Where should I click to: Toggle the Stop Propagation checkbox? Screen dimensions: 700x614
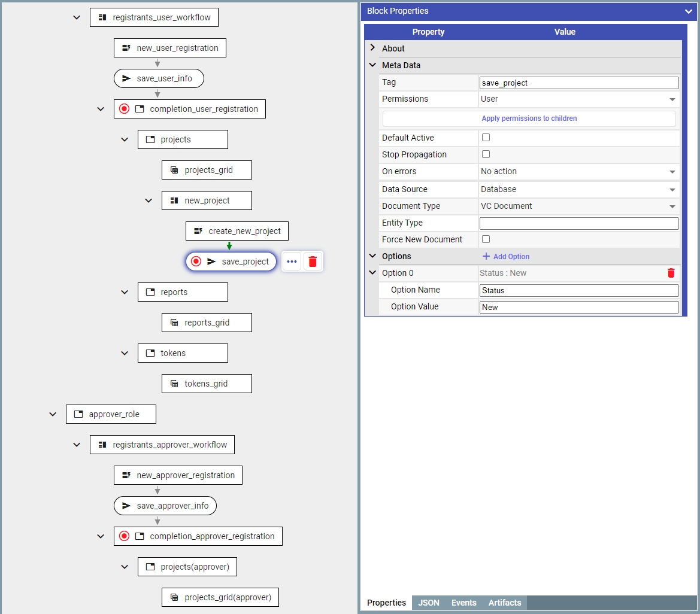(486, 154)
